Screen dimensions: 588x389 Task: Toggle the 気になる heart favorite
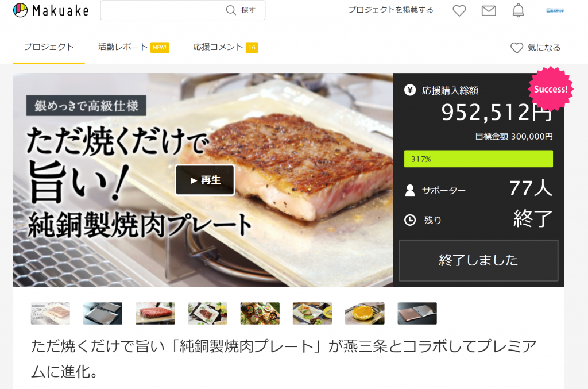tap(536, 48)
